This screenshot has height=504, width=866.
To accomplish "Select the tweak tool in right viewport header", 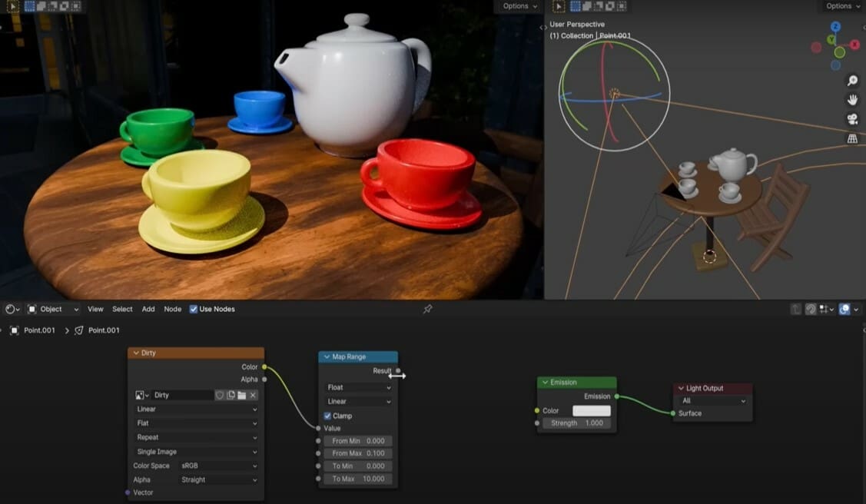I will [559, 6].
